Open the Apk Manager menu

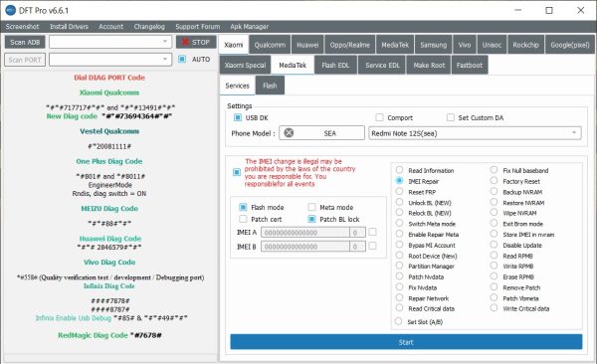click(249, 27)
